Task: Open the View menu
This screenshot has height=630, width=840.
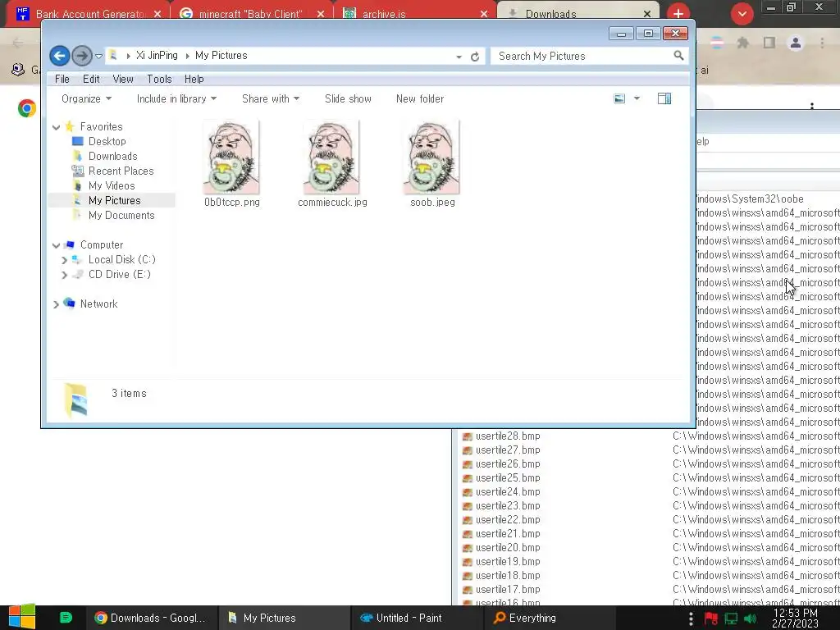Action: (x=123, y=79)
